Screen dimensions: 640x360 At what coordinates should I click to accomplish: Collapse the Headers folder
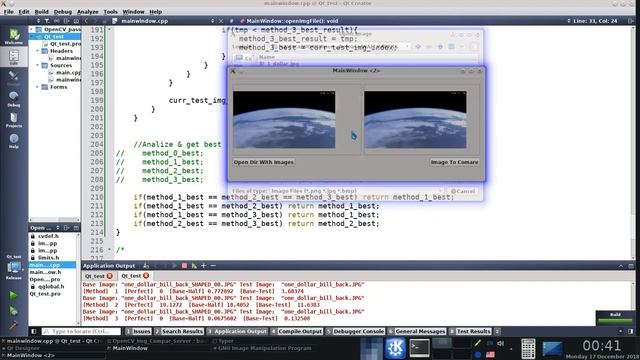[x=38, y=51]
